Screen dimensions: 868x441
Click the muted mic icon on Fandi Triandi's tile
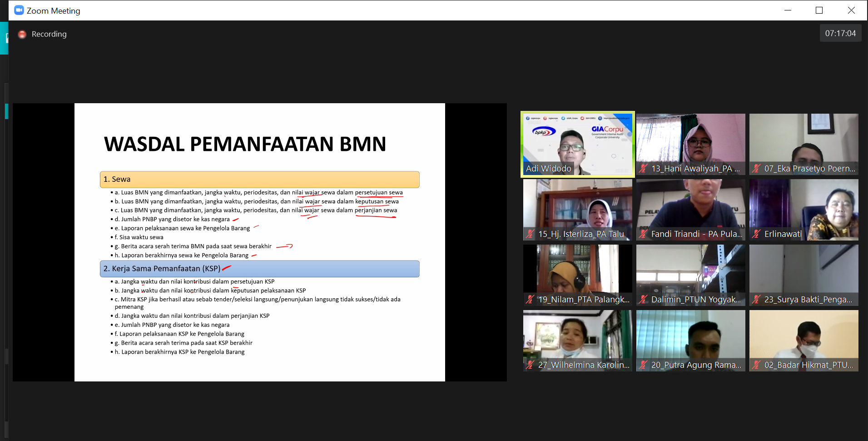[642, 234]
